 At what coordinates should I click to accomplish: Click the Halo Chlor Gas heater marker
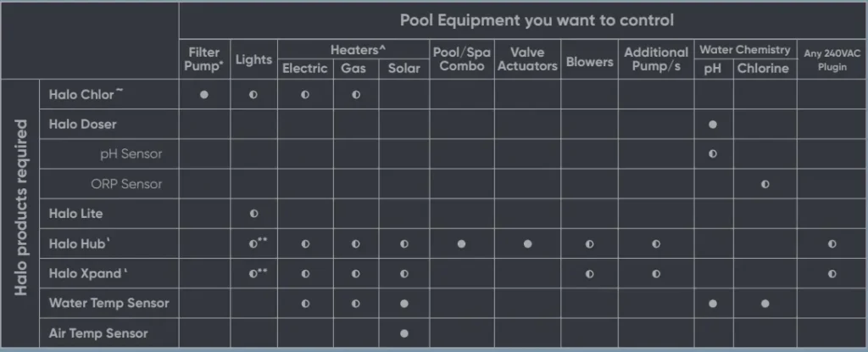pyautogui.click(x=356, y=94)
